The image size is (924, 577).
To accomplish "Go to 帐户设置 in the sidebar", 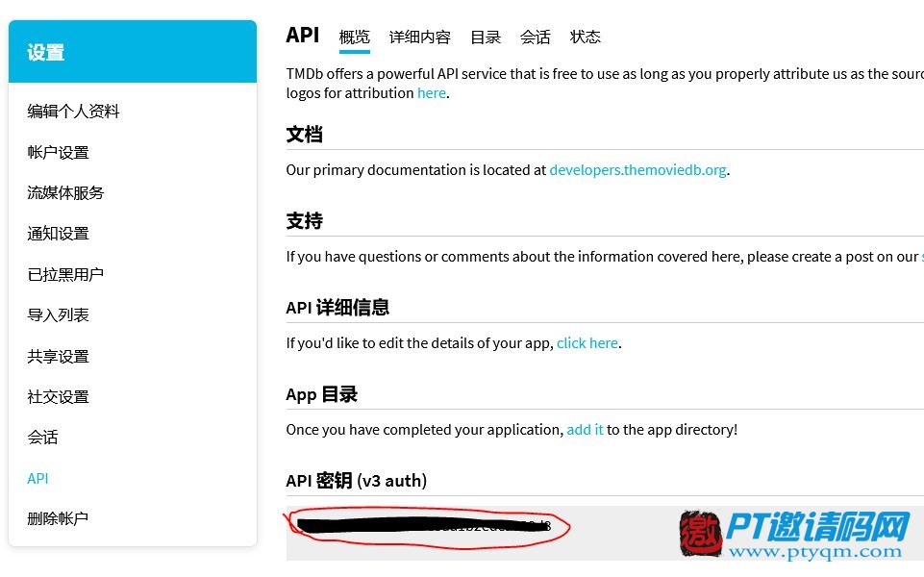I will pos(58,152).
